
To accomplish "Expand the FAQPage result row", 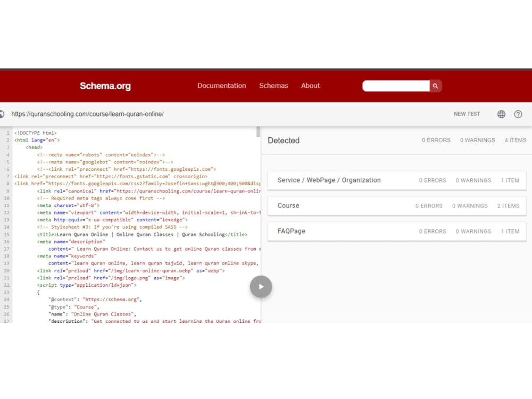I will (396, 231).
